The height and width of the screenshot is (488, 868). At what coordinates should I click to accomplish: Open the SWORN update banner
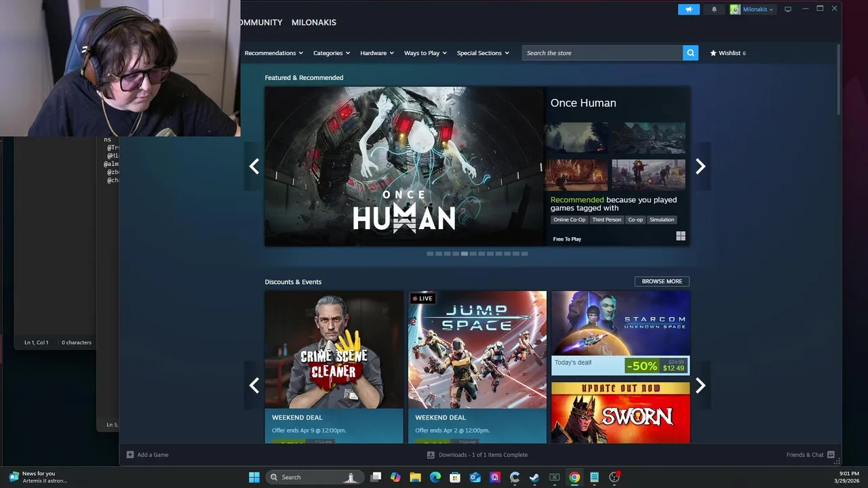(620, 412)
